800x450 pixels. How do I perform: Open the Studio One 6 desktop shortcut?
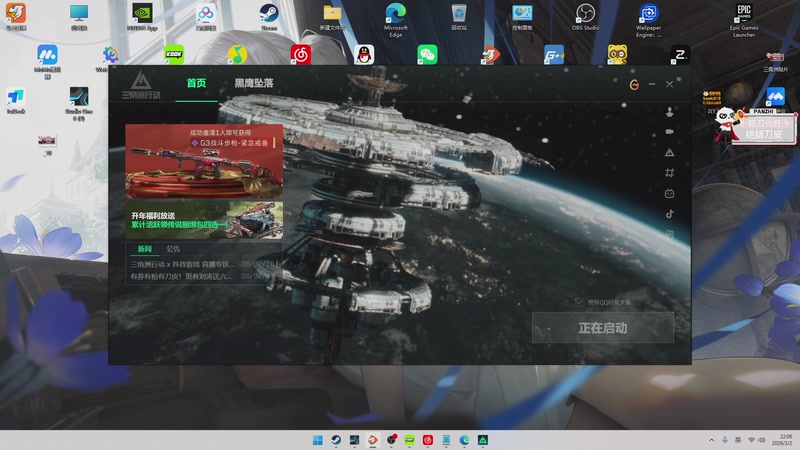[79, 103]
